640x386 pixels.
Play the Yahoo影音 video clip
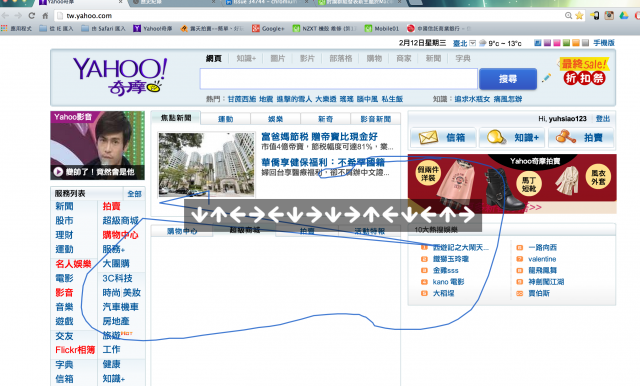pyautogui.click(x=58, y=172)
